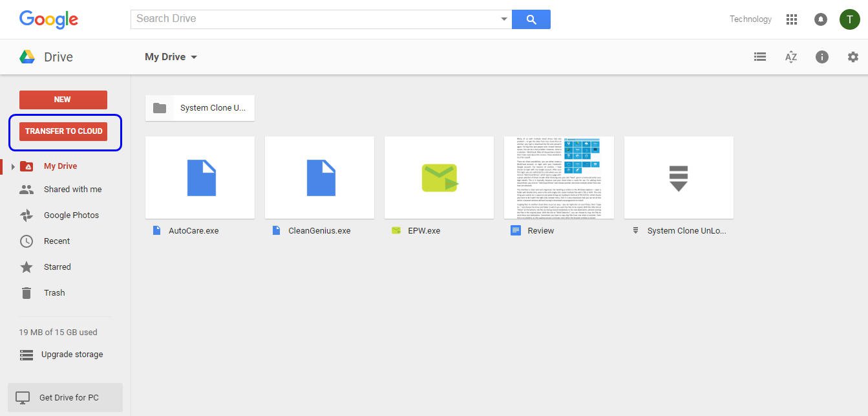Screen dimensions: 868x416
Task: Switch to list view
Action: [x=760, y=57]
